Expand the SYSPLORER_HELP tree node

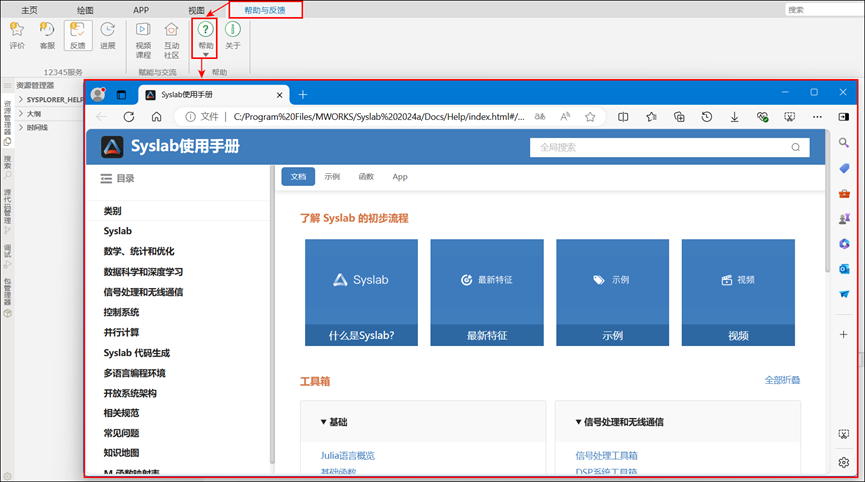pos(21,99)
